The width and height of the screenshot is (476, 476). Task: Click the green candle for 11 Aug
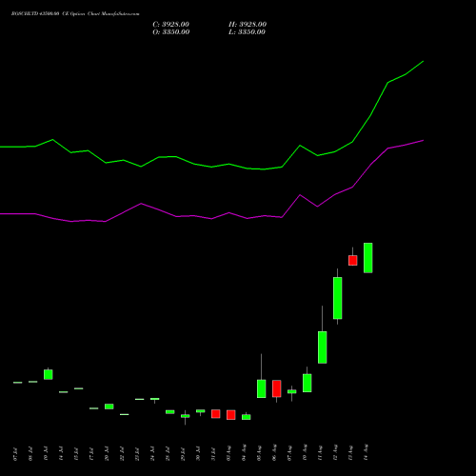click(x=323, y=347)
